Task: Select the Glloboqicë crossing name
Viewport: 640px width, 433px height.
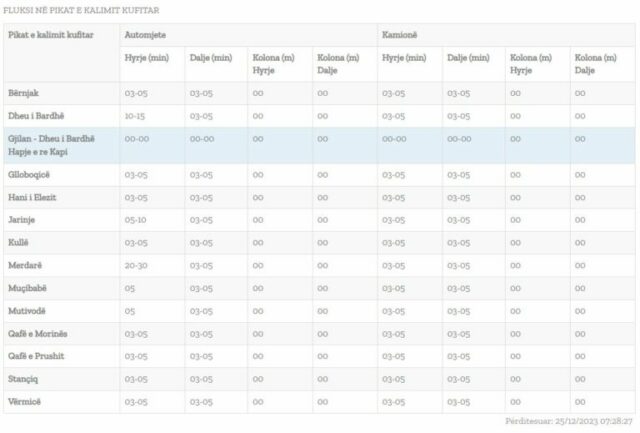Action: pyautogui.click(x=30, y=175)
